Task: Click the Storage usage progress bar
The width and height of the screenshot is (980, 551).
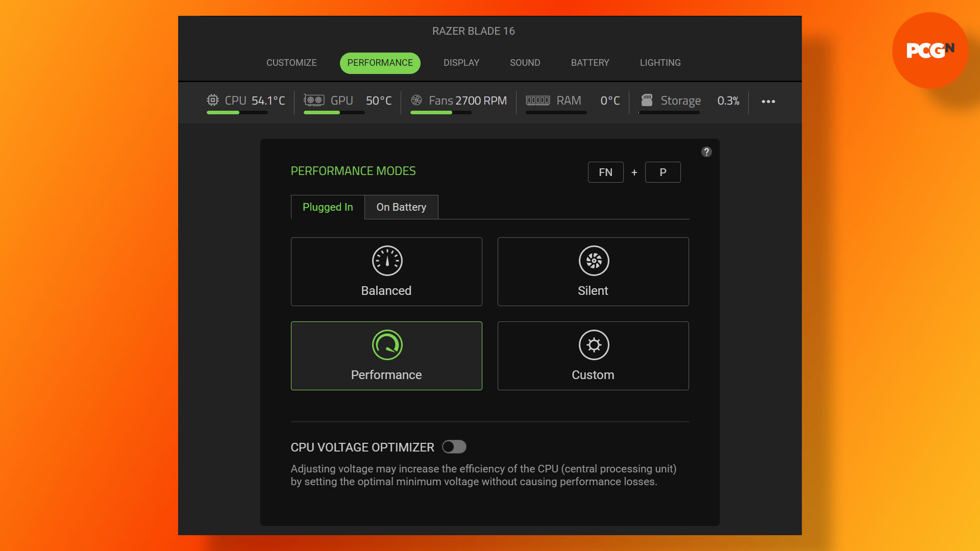Action: (669, 112)
